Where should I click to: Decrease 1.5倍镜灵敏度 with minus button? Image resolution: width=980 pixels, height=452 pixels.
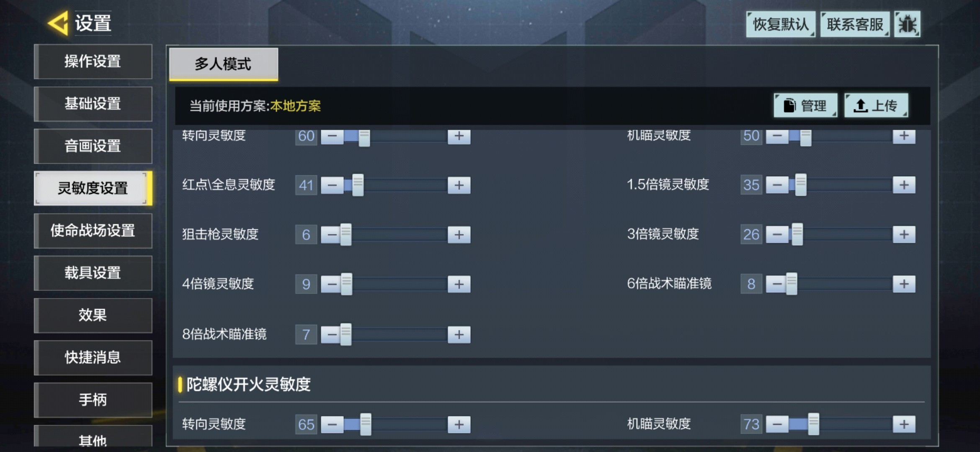tap(777, 185)
